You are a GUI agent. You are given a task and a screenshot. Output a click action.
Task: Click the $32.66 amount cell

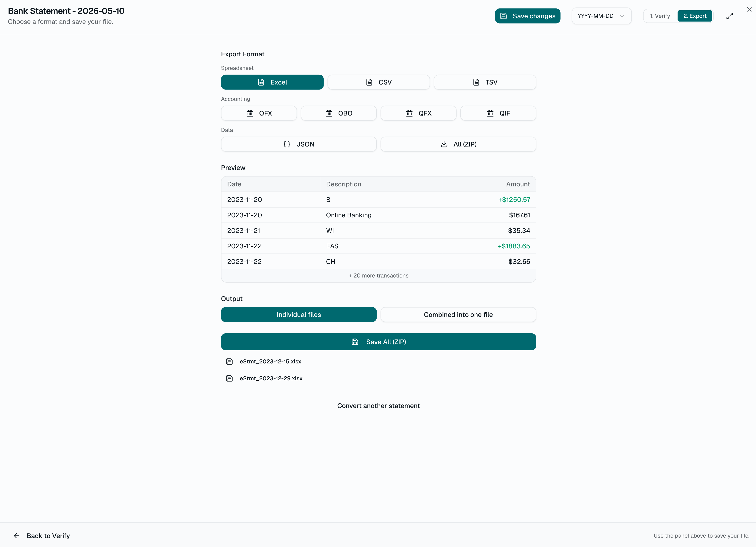click(519, 262)
